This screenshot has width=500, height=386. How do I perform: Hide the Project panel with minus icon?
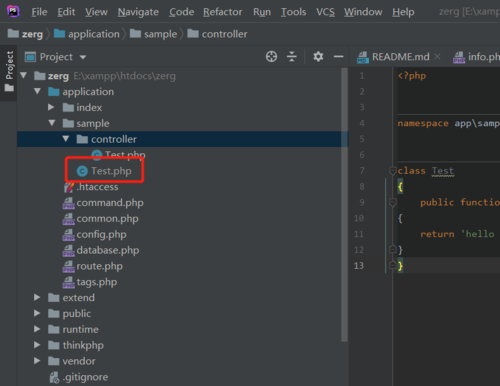[x=338, y=57]
